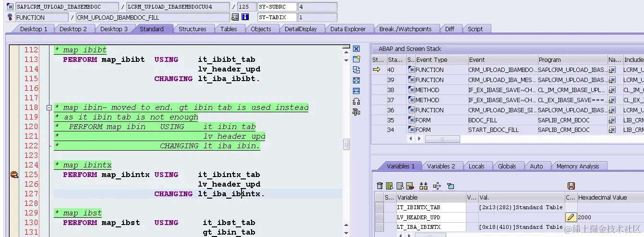644x237 pixels.
Task: Click the IT_IBINTX_TAB variable name cell
Action: tap(431, 207)
